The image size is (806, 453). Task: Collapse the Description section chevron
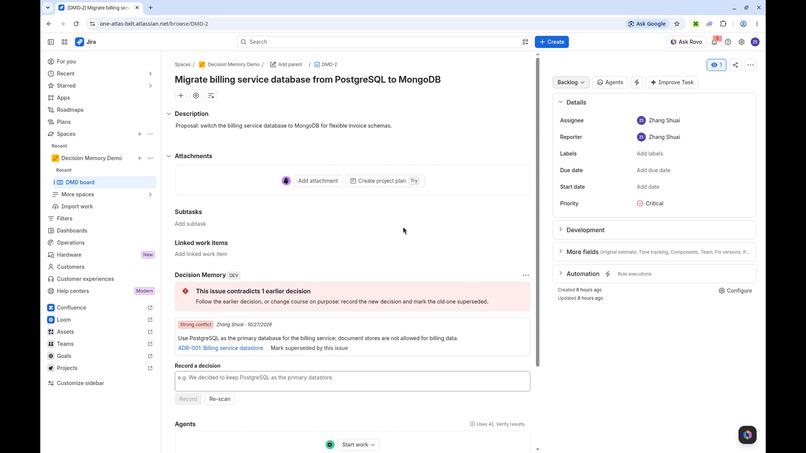169,114
